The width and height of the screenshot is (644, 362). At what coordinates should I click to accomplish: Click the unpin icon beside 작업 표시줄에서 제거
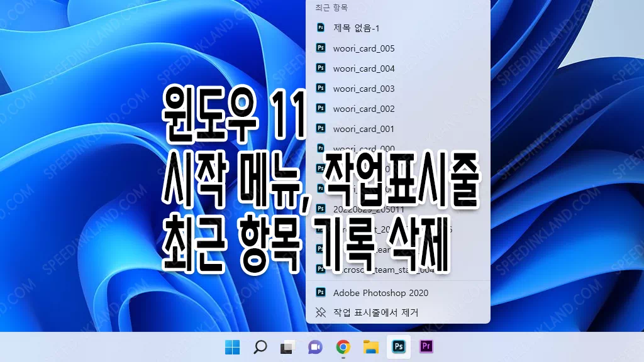321,312
